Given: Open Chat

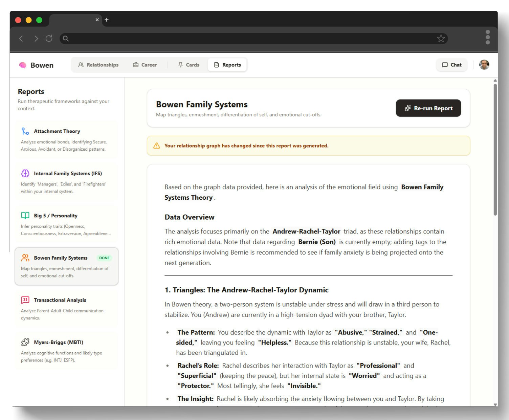Looking at the screenshot, I should (451, 65).
